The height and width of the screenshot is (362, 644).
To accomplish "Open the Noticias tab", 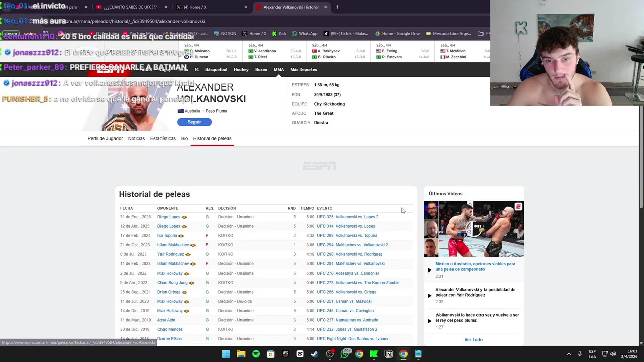I will tap(136, 138).
